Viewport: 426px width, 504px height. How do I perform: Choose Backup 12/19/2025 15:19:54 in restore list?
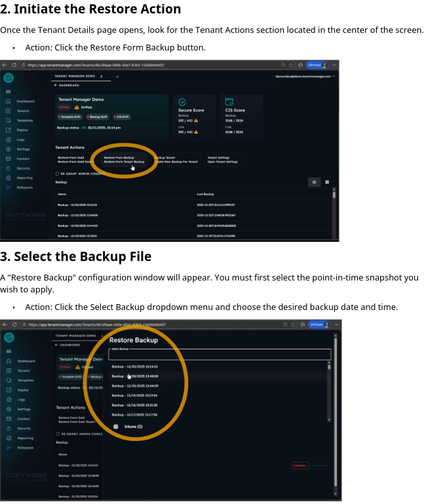(x=134, y=396)
